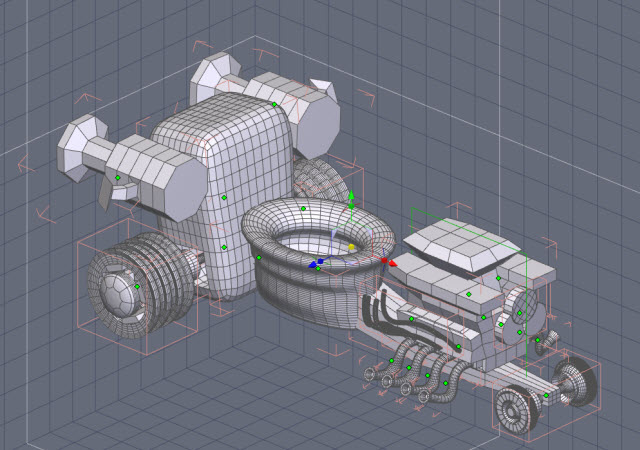Click the green Y-axis arrow of the gizmo
Viewport: 640px width, 450px height.
tap(351, 195)
